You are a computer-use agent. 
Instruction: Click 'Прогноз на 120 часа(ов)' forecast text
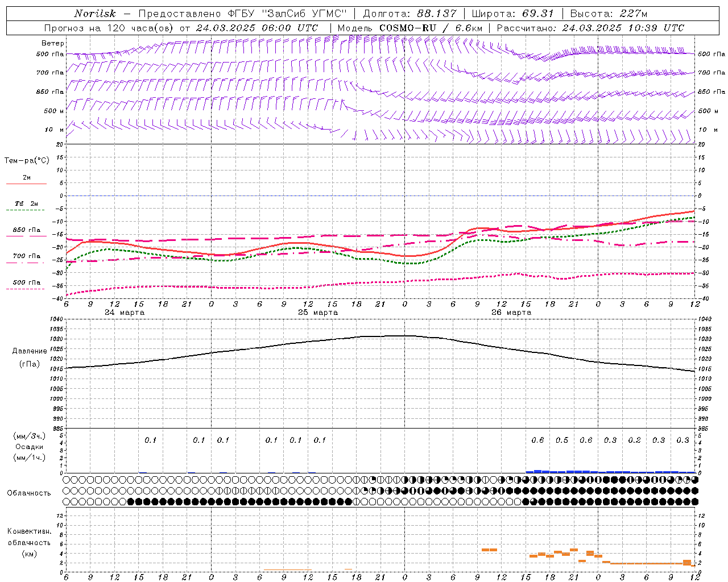pyautogui.click(x=110, y=28)
